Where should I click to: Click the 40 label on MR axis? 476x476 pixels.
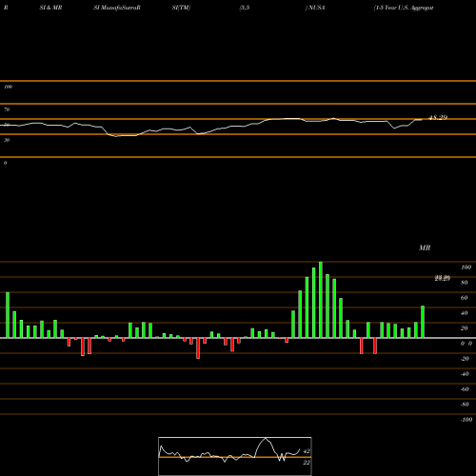coord(465,313)
